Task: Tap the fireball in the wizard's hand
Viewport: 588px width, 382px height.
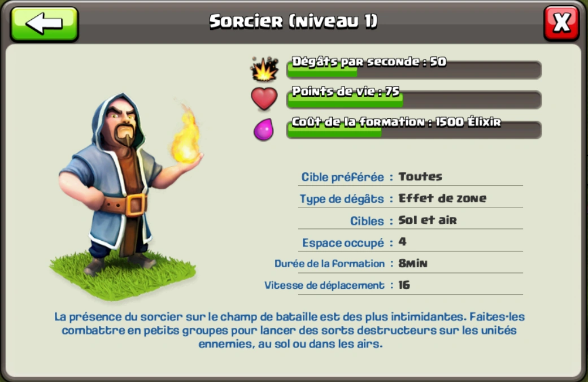Action: coord(186,137)
